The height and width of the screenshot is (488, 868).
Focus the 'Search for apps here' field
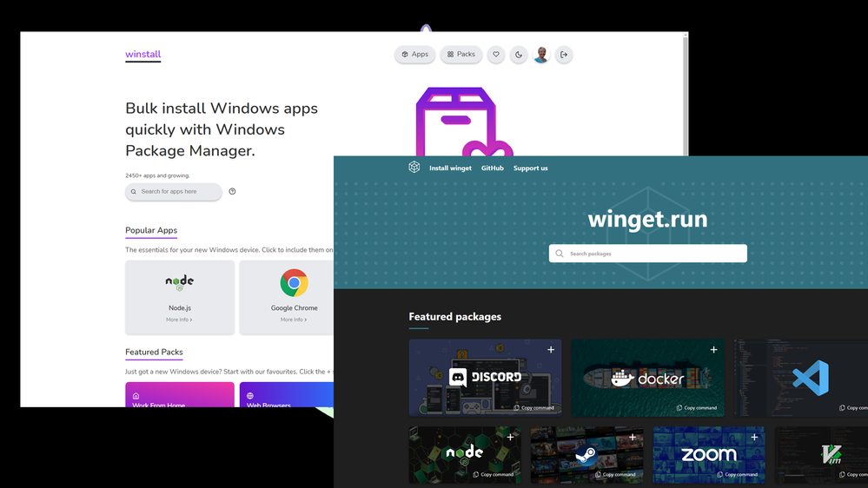tap(174, 191)
